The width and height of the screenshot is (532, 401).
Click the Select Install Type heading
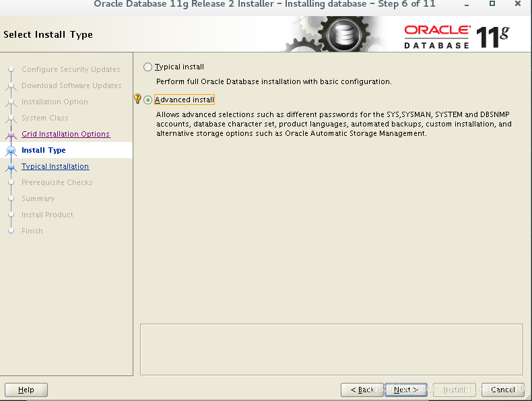(x=48, y=34)
